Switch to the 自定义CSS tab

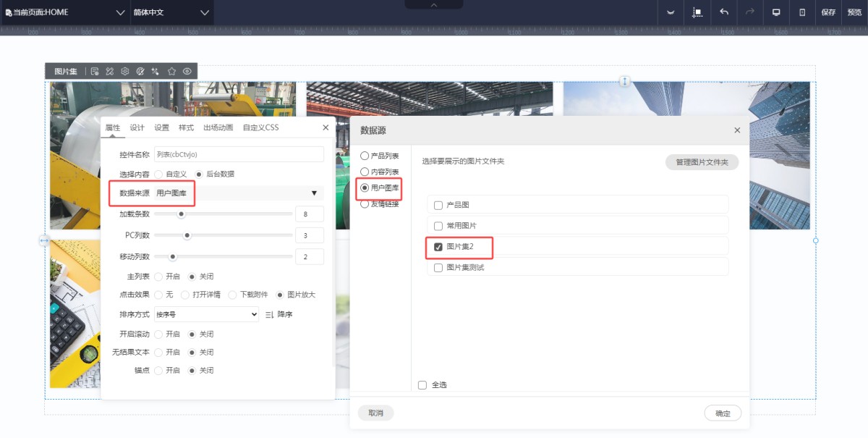(260, 127)
